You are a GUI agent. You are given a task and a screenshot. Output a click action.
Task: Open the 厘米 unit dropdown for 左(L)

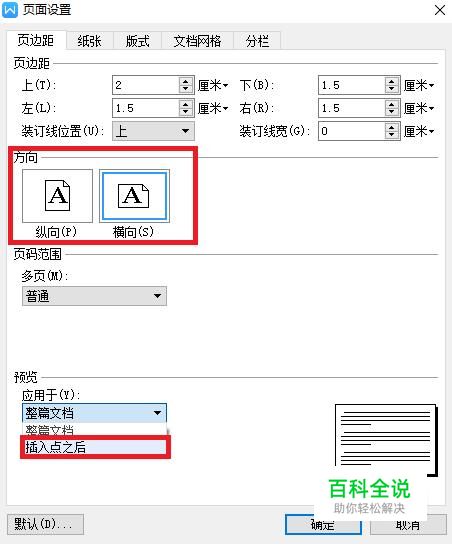click(x=213, y=108)
